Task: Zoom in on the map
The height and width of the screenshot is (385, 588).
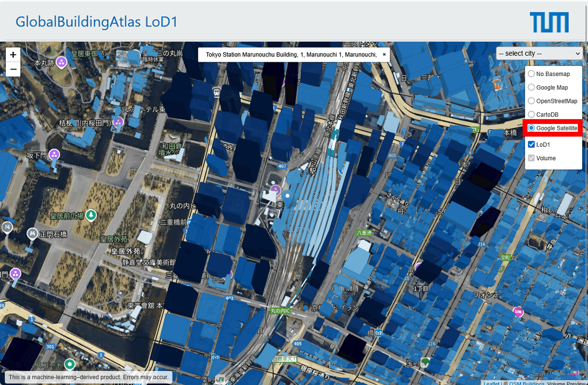Action: tap(13, 55)
